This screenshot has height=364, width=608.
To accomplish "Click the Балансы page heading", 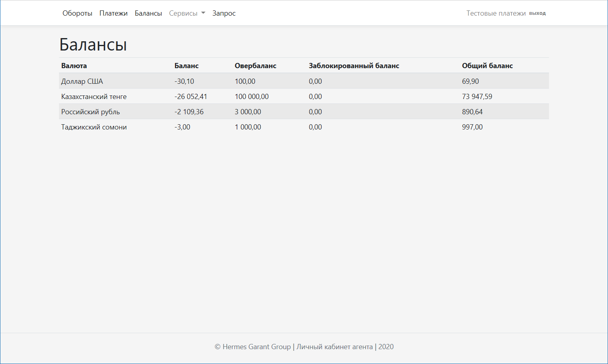I will pyautogui.click(x=93, y=44).
